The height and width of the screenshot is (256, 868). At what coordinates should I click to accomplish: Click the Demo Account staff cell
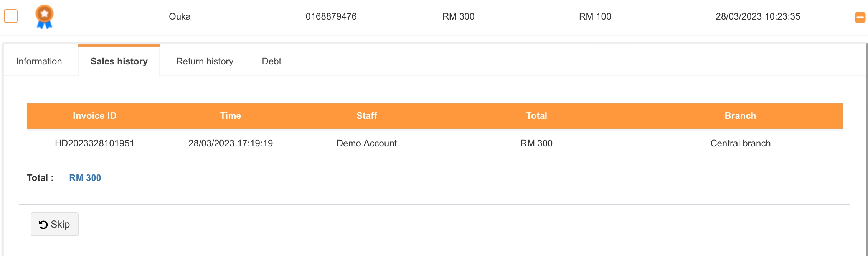coord(366,143)
